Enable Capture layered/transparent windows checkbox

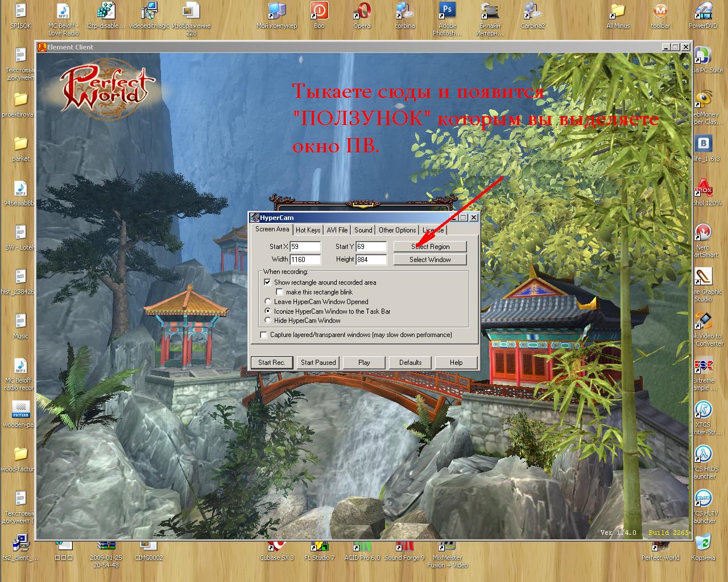(x=263, y=335)
